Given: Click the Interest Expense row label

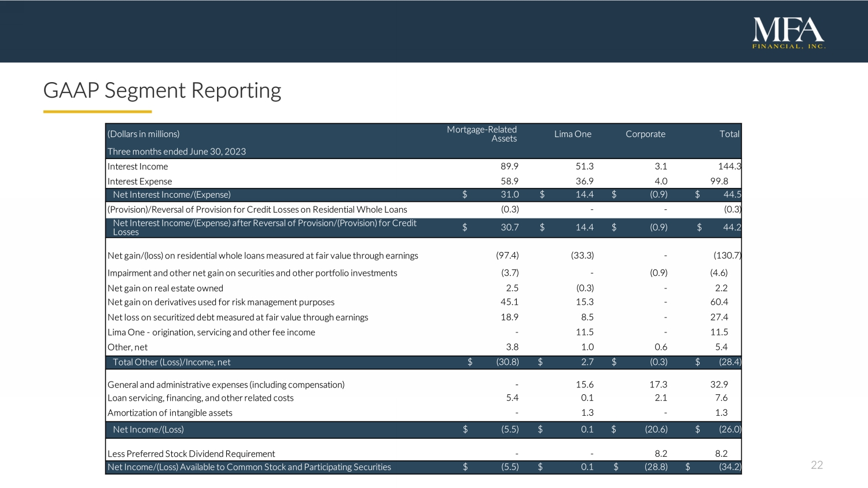Looking at the screenshot, I should (139, 182).
